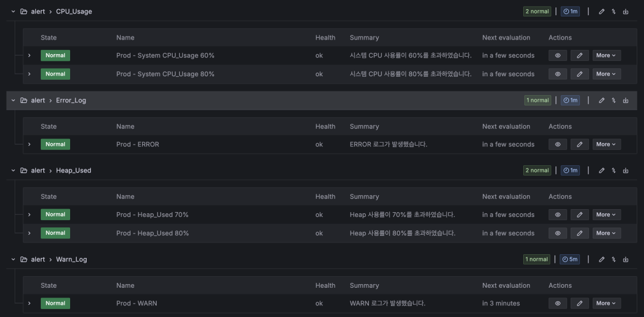
Task: Collapse the alert > CPU_Usage group
Action: (x=13, y=12)
